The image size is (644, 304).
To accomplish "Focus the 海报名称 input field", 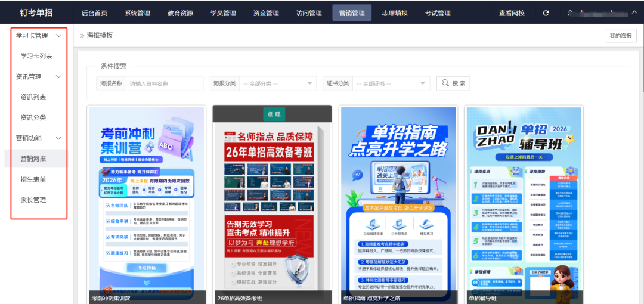I will [165, 83].
